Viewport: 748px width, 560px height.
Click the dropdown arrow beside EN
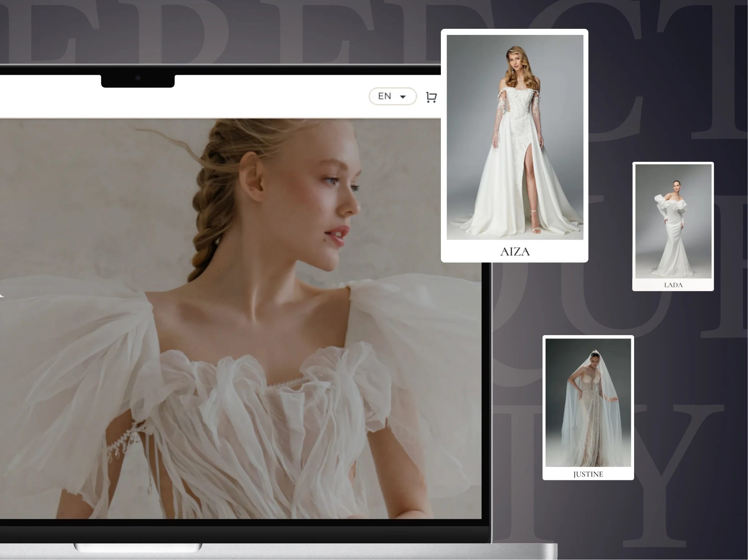coord(403,97)
